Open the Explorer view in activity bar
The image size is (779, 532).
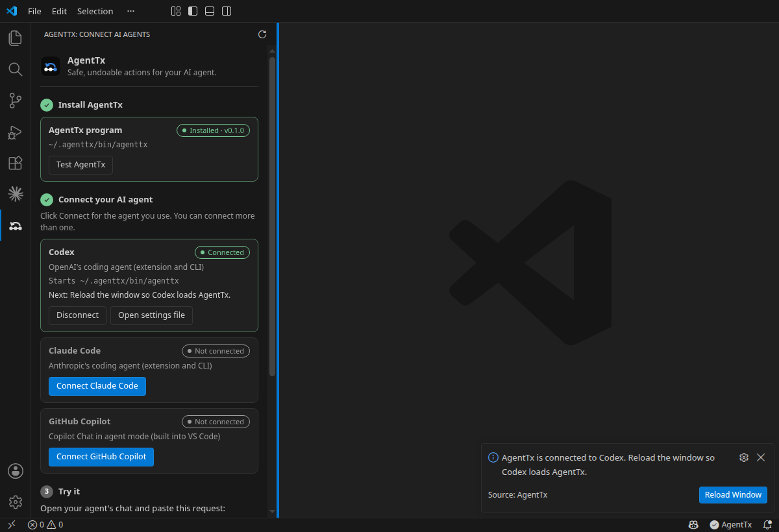(15, 38)
